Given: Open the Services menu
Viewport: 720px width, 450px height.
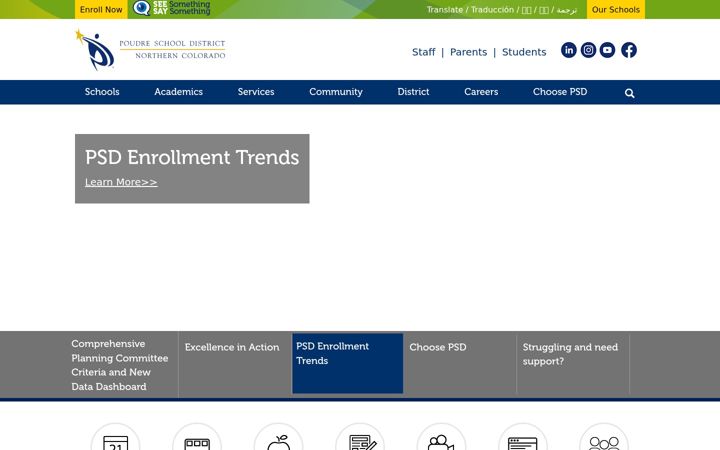Looking at the screenshot, I should point(256,92).
